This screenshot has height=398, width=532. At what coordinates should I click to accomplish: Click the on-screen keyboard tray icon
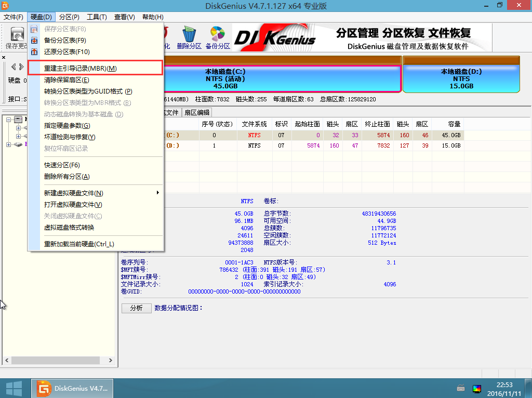tap(461, 388)
